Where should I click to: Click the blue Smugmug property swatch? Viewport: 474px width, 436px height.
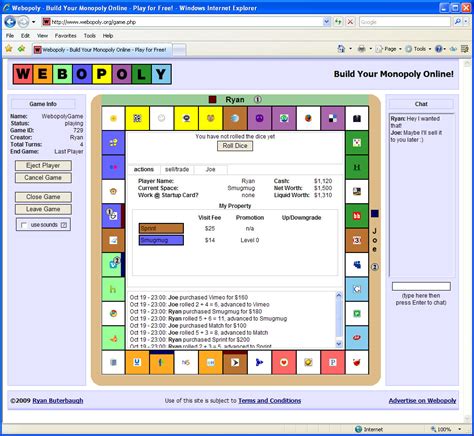(161, 240)
